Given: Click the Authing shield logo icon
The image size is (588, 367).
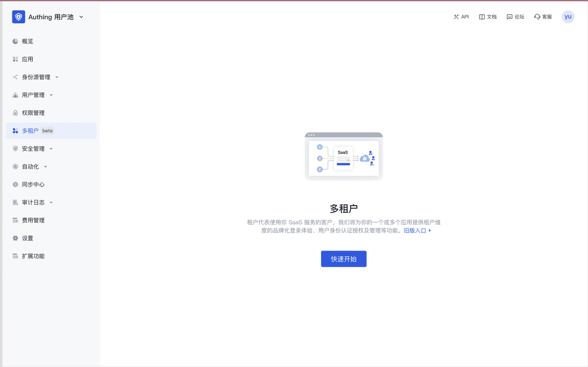Looking at the screenshot, I should pyautogui.click(x=18, y=17).
